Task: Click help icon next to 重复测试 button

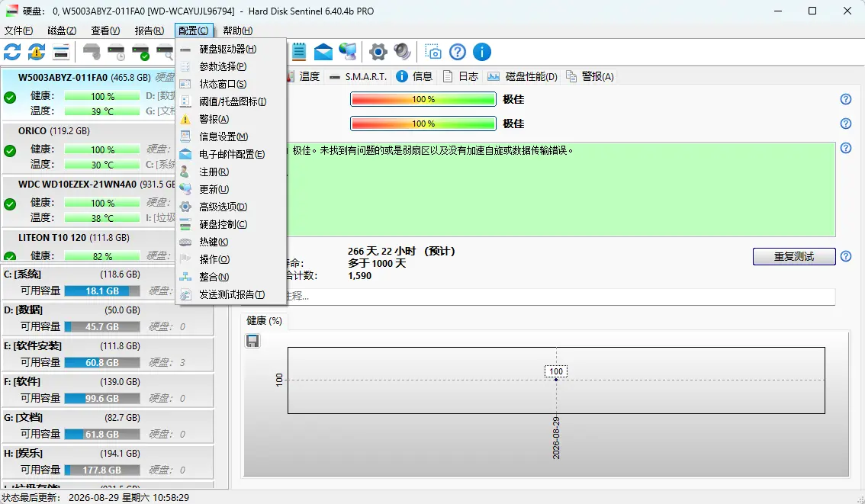Action: (846, 256)
